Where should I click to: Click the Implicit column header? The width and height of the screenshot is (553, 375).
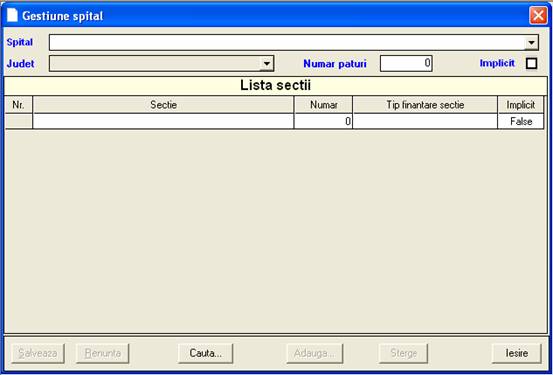521,105
